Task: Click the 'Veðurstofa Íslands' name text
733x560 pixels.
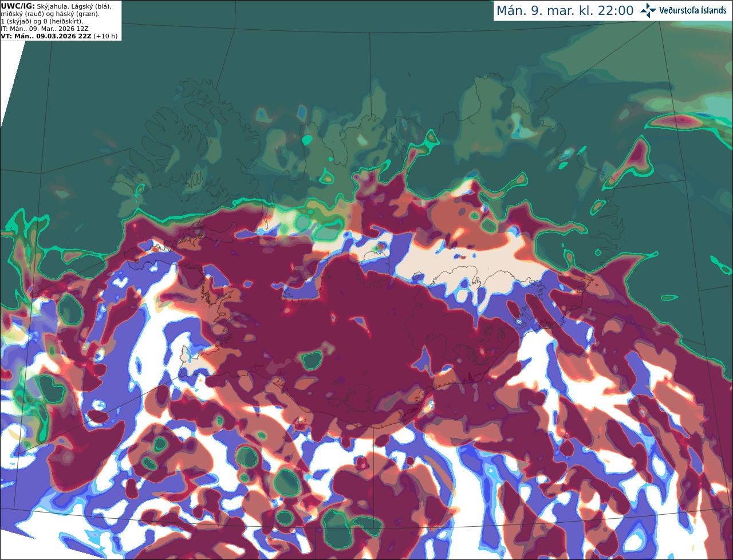Action: pos(693,10)
